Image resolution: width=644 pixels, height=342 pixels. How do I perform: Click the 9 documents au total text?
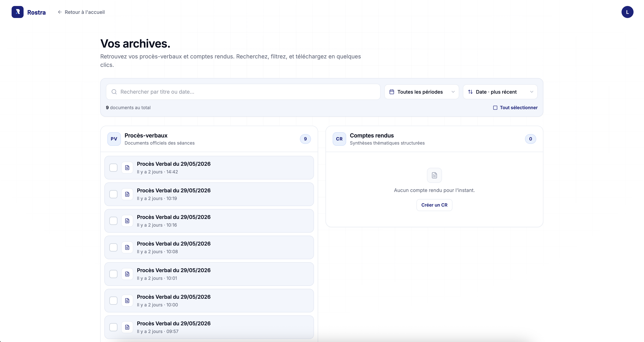click(x=128, y=108)
